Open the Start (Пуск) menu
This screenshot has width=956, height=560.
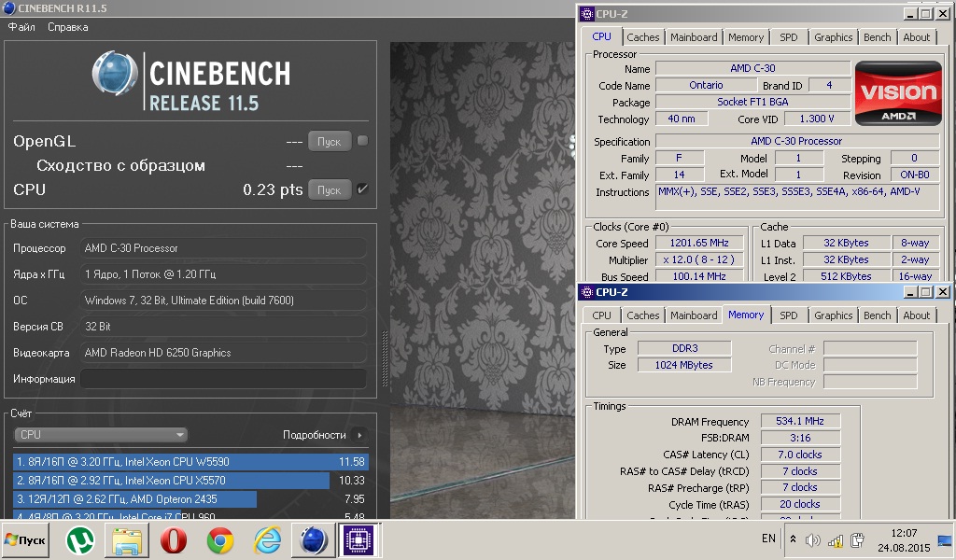click(x=25, y=539)
